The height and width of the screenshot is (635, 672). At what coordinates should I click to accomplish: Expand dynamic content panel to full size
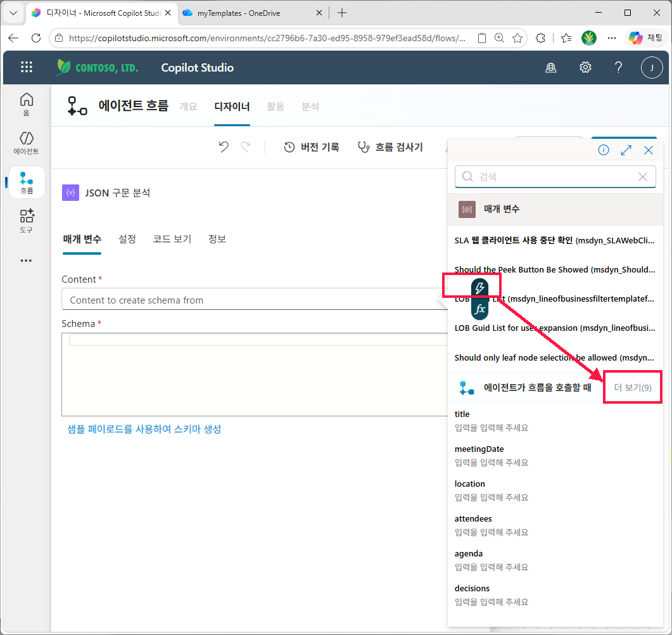pos(626,150)
